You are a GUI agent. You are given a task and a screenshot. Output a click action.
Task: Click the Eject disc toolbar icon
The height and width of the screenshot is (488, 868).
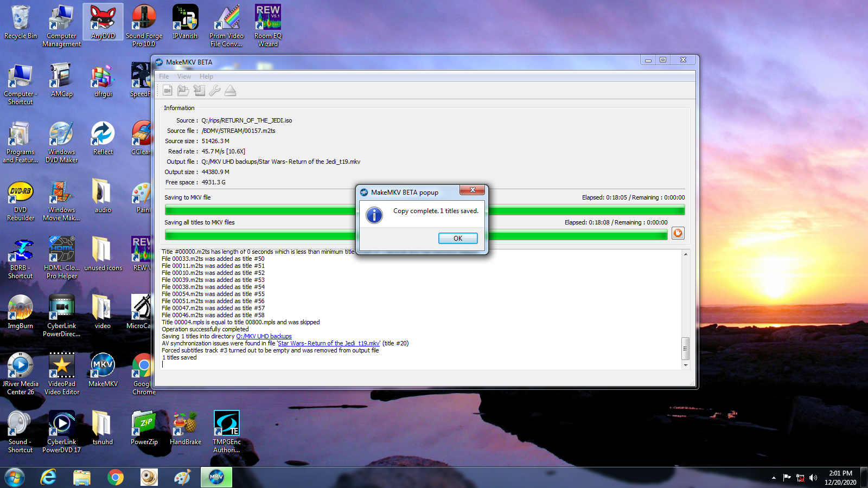(231, 91)
